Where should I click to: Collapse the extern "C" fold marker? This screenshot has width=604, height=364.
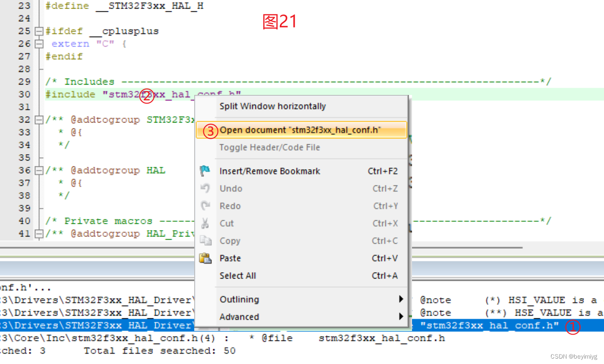(38, 44)
